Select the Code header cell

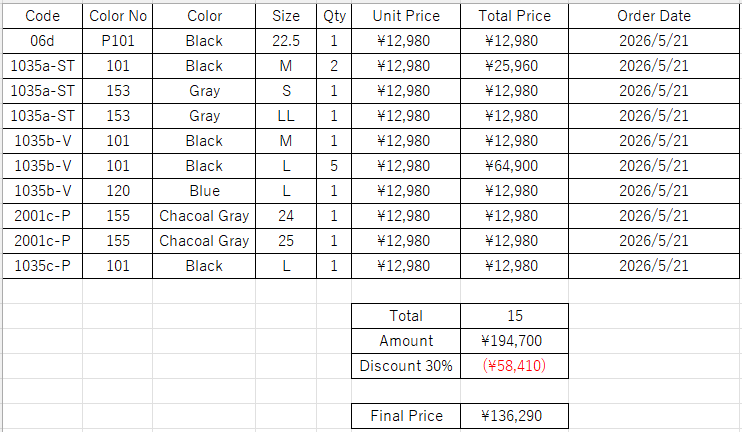43,16
